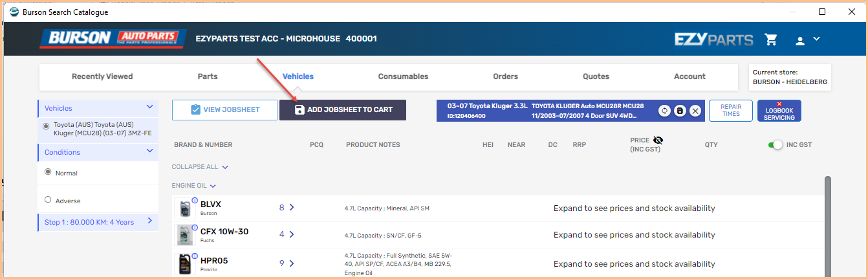
Task: Click the VIEW JOBSHEET button
Action: coord(223,110)
